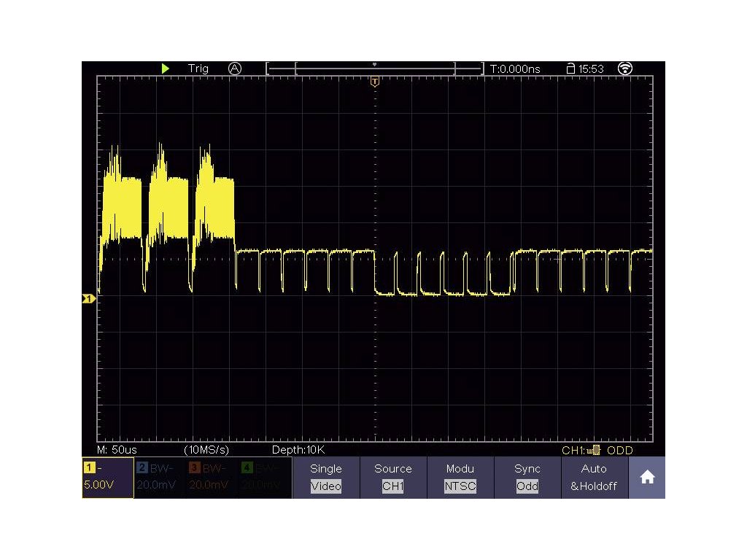Tap the circled A auto-trigger icon
This screenshot has width=747, height=560.
click(234, 68)
